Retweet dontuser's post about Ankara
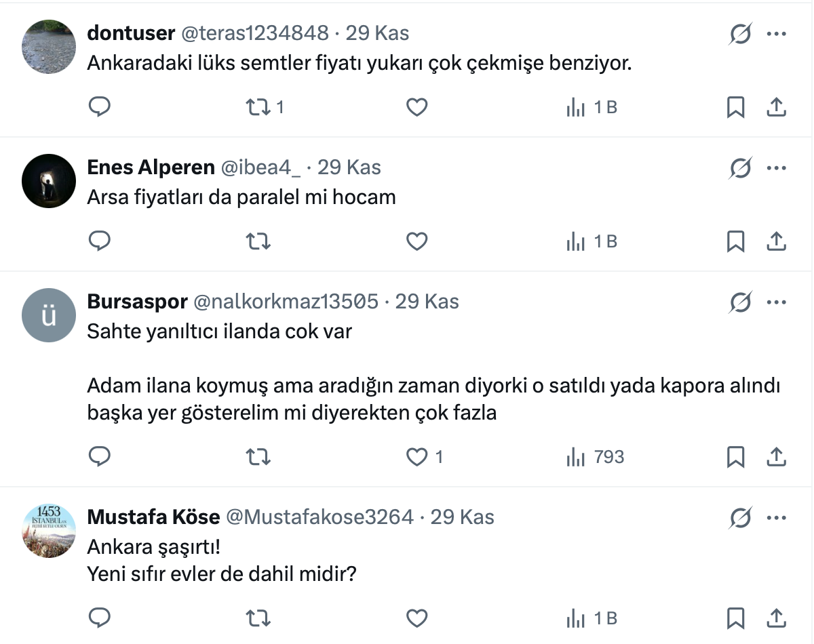This screenshot has width=814, height=644. 258,107
